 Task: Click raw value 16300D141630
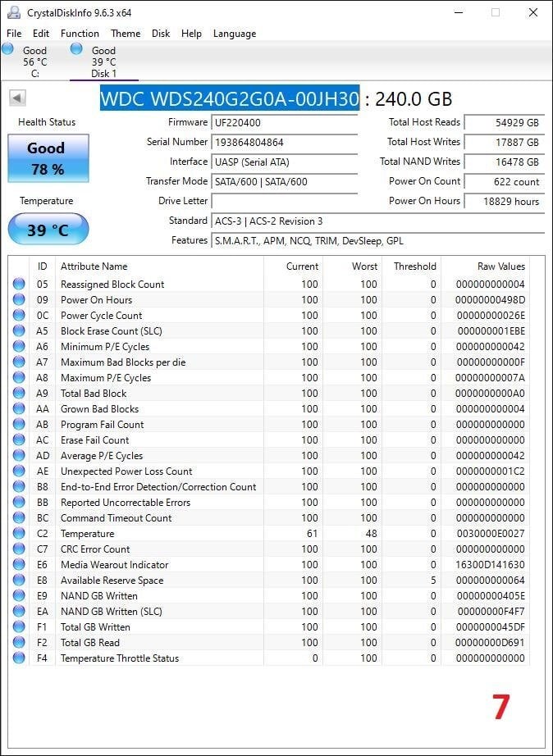coord(490,565)
